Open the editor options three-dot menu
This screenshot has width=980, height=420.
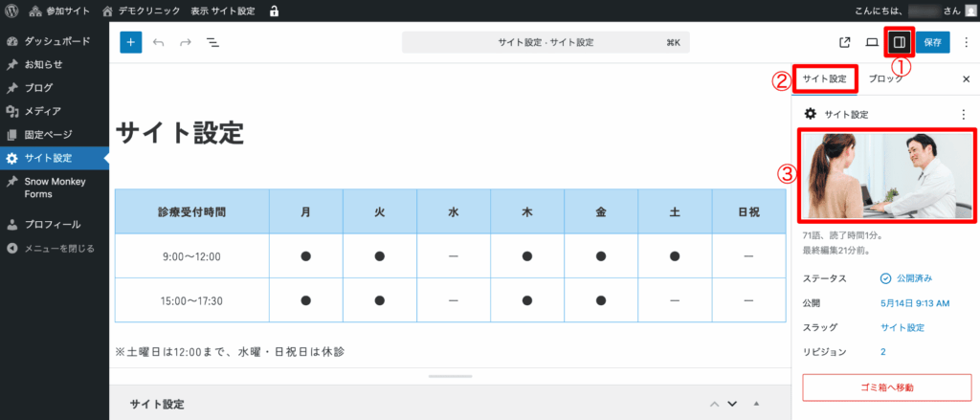tap(966, 42)
